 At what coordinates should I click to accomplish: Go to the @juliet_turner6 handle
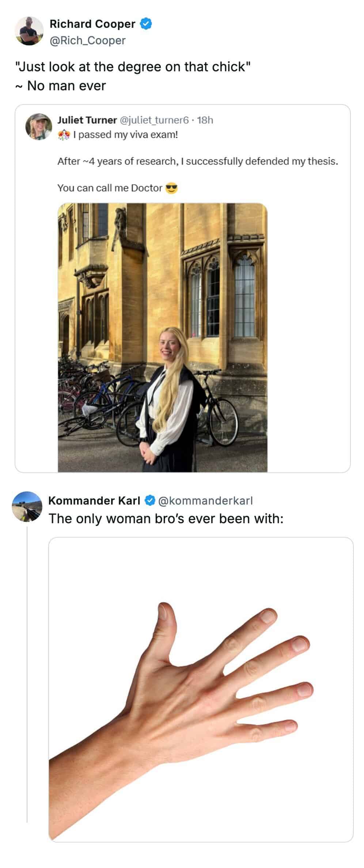pyautogui.click(x=155, y=120)
